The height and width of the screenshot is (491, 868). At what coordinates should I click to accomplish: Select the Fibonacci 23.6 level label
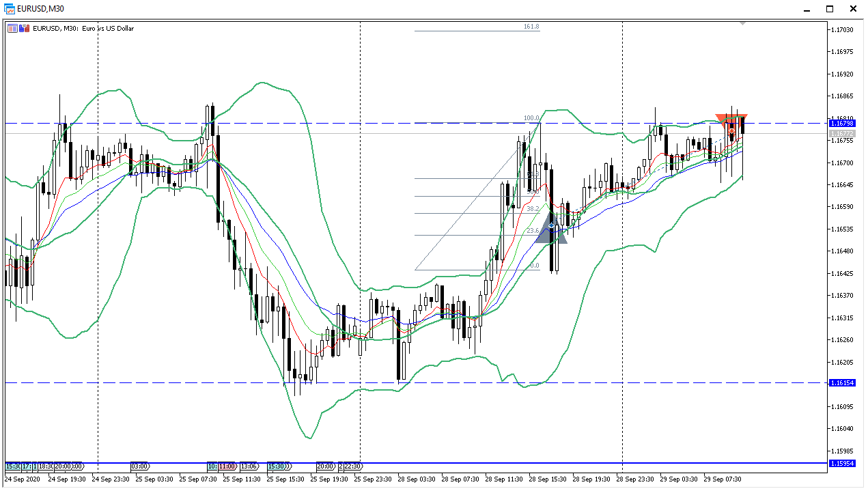pyautogui.click(x=533, y=231)
